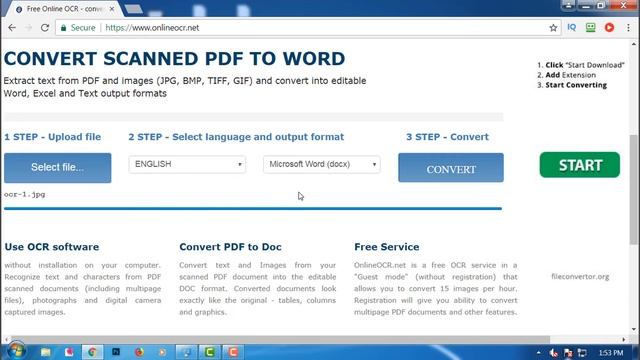
Task: Click the green monitor extension icon
Action: [x=591, y=27]
